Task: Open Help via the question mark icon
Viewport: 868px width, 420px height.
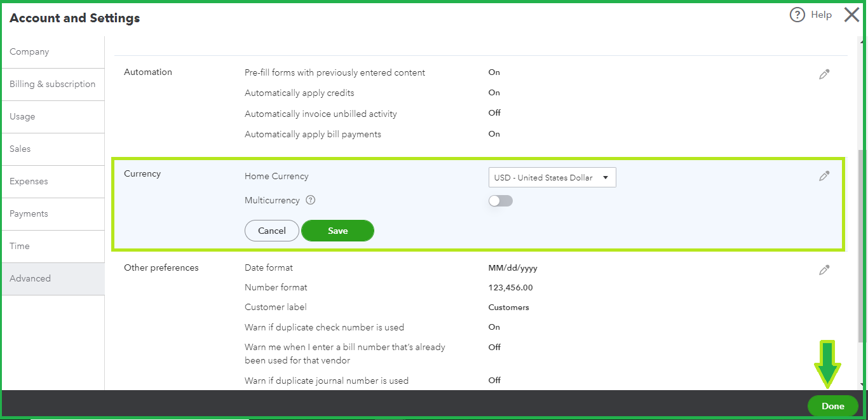Action: point(797,14)
